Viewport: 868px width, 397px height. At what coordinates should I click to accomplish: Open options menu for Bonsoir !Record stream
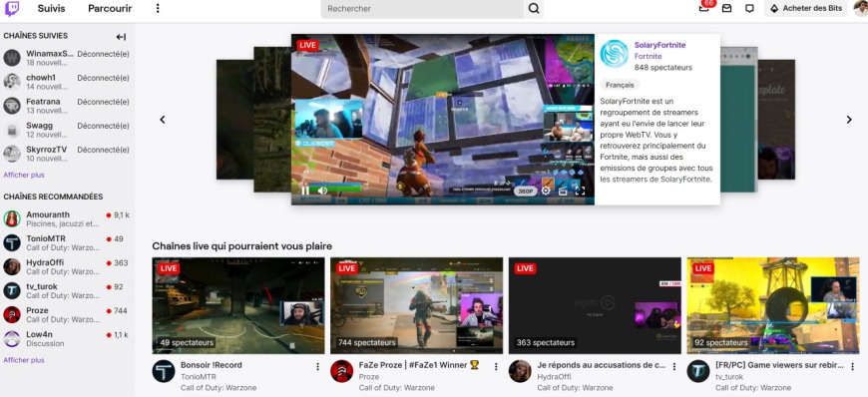[317, 366]
